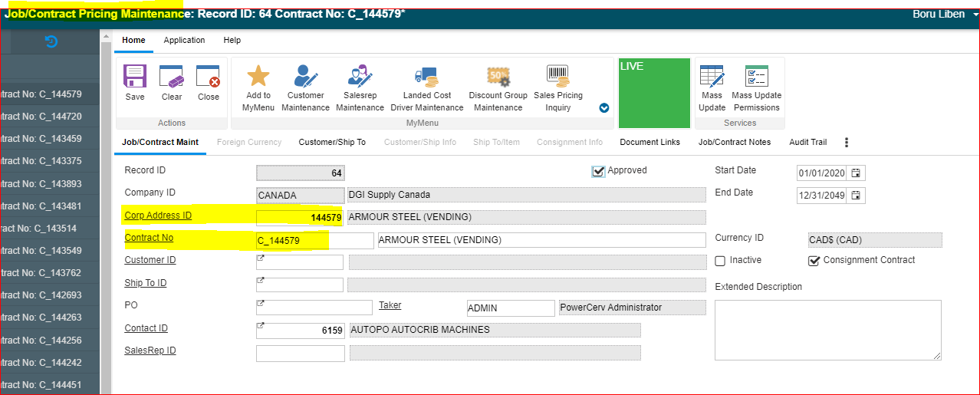Open the Start Date calendar picker

tap(857, 173)
